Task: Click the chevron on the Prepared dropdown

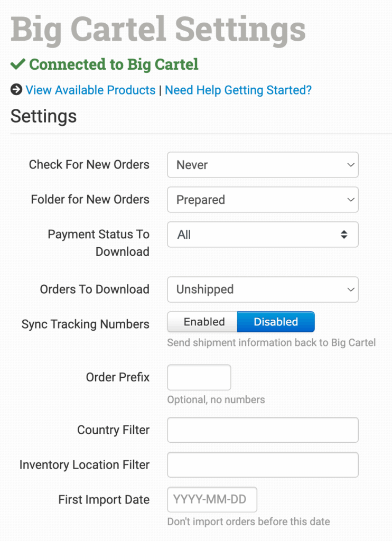Action: 351,200
